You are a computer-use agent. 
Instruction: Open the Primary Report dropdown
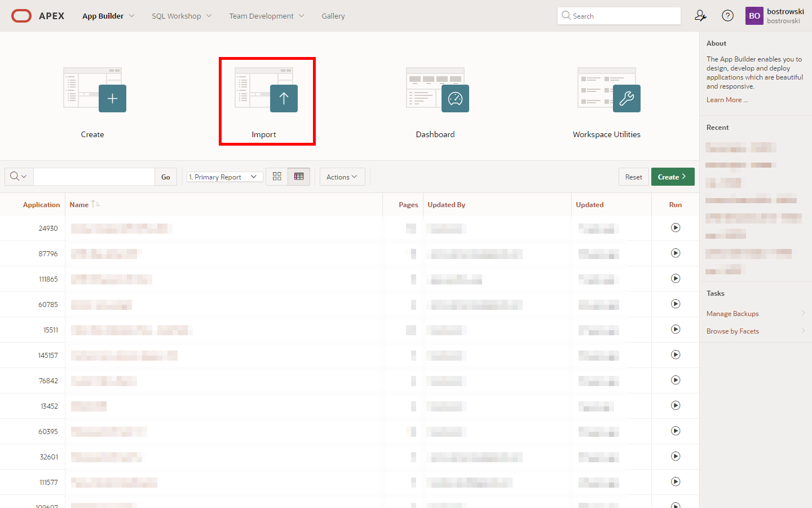224,177
